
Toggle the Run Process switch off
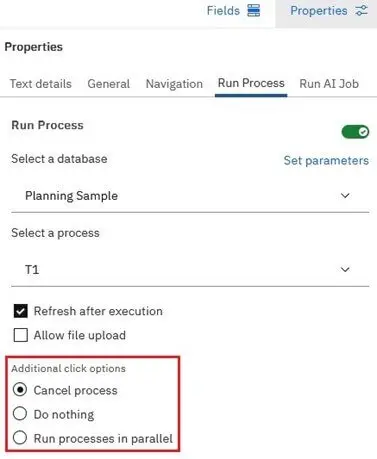tap(355, 132)
